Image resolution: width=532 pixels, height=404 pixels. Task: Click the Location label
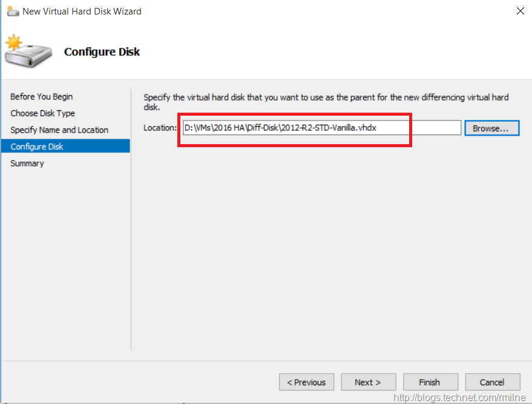click(x=160, y=128)
